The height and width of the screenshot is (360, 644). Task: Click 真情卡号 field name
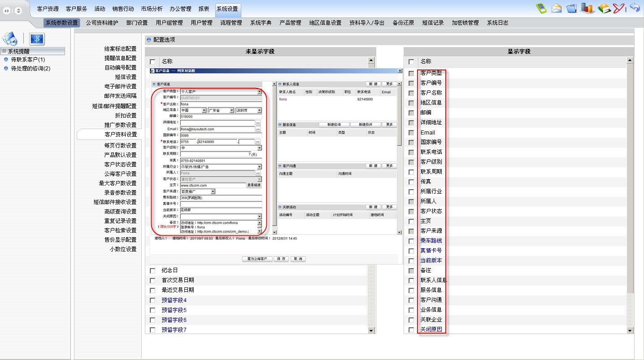(431, 251)
